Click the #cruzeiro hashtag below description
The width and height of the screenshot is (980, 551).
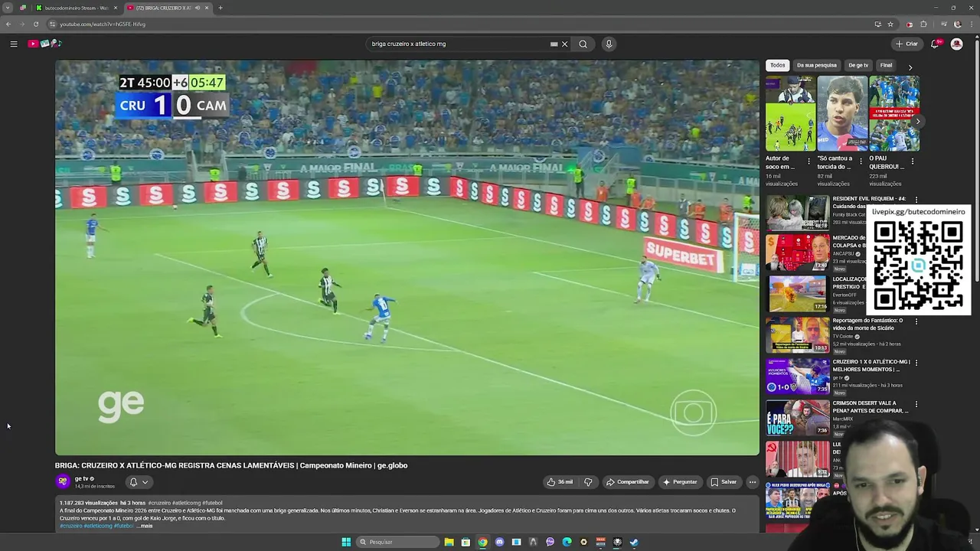[x=70, y=526]
